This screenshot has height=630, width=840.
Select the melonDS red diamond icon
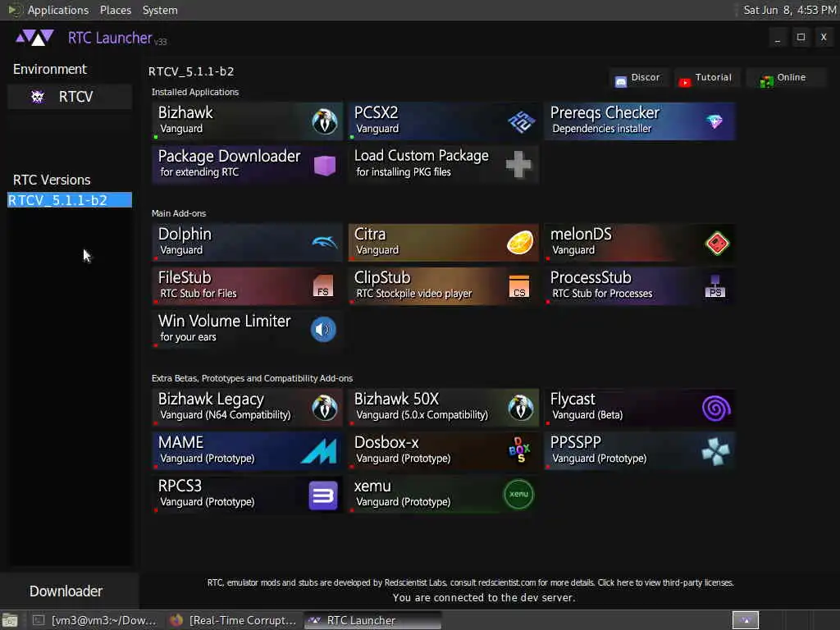[x=717, y=243]
